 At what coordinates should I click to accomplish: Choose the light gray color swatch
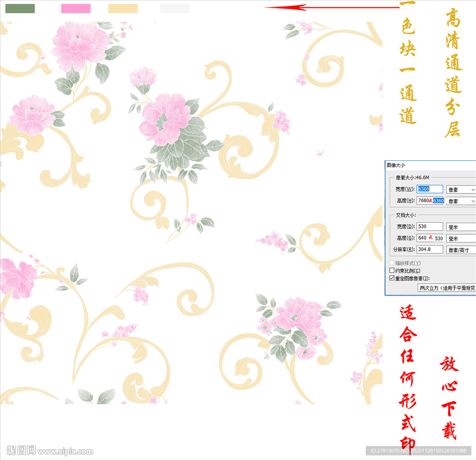point(175,8)
